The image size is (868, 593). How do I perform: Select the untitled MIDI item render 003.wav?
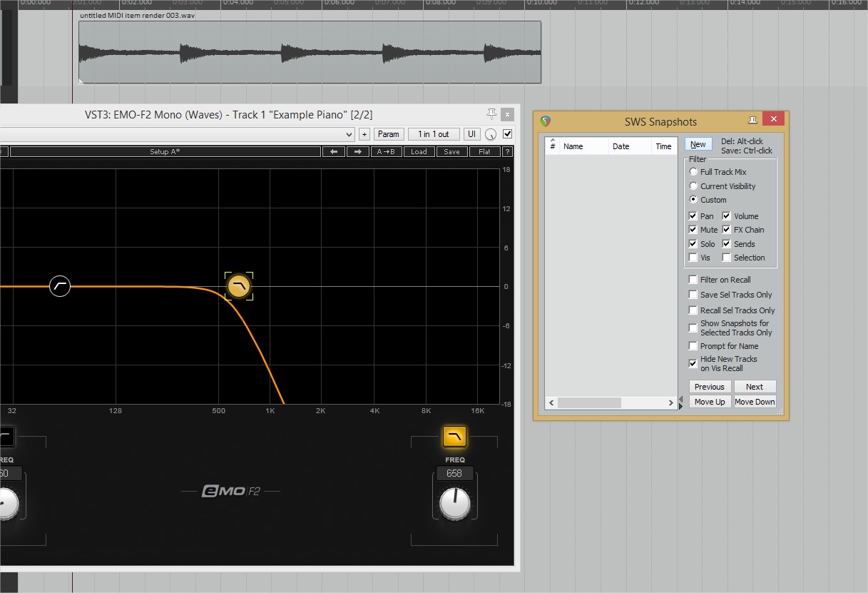[x=310, y=52]
